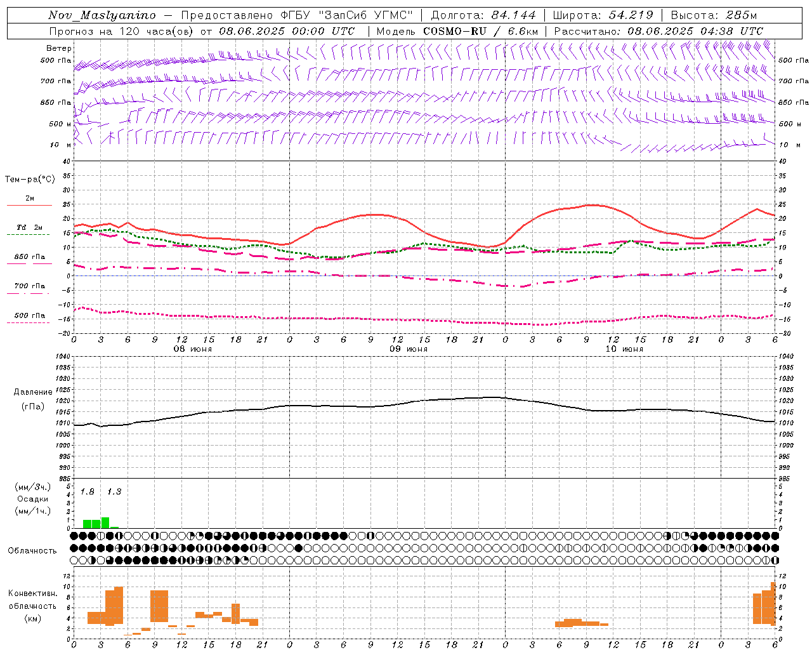This screenshot has height=650, width=812.
Task: Click the Облачность cloudiness label
Action: tap(32, 550)
